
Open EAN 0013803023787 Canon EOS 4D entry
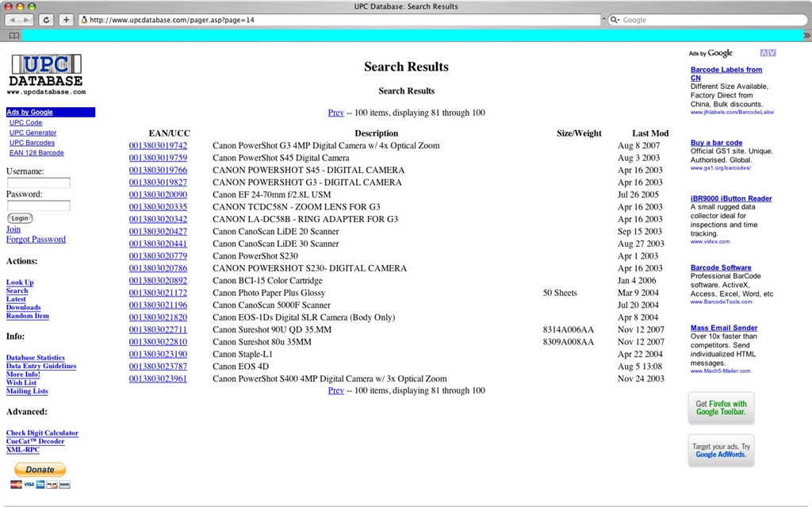[158, 366]
